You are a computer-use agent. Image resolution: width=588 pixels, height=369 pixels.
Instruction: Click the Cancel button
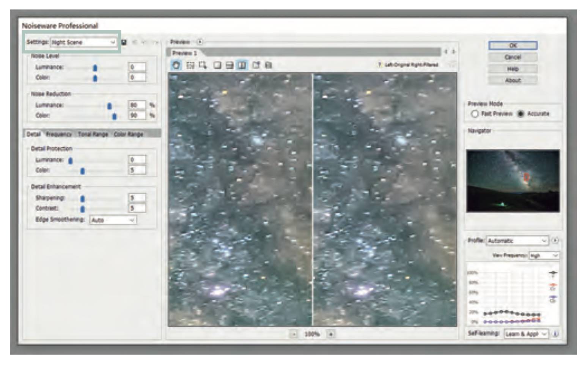click(x=513, y=57)
